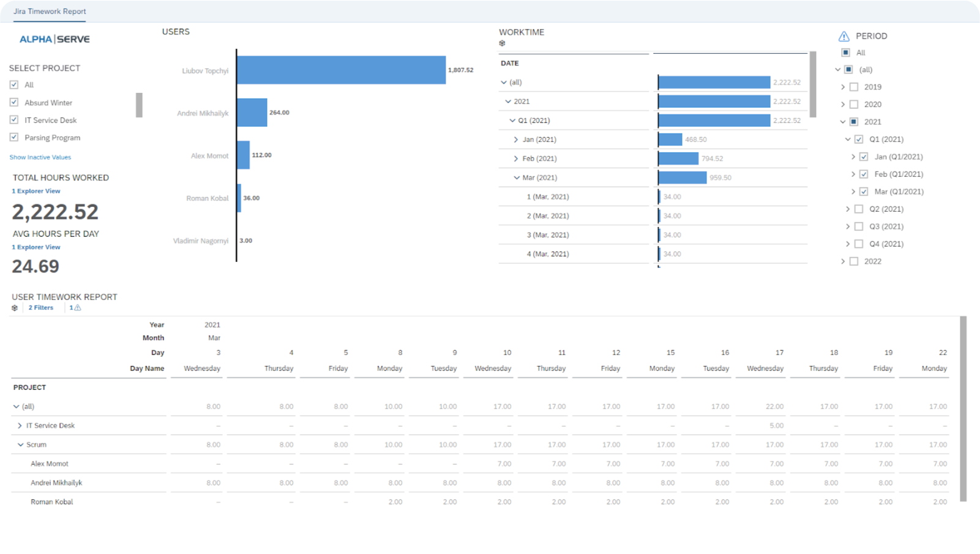Uncheck the Absurd Winter project
Viewport: 980px width, 554px height.
pos(14,102)
